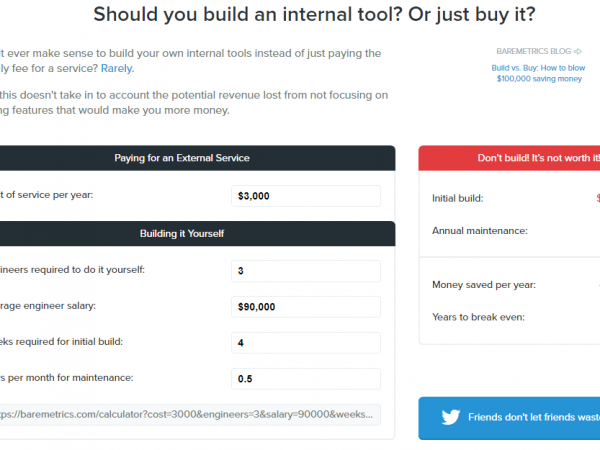Click the "Initial build" result label
The image size is (600, 450).
(457, 198)
